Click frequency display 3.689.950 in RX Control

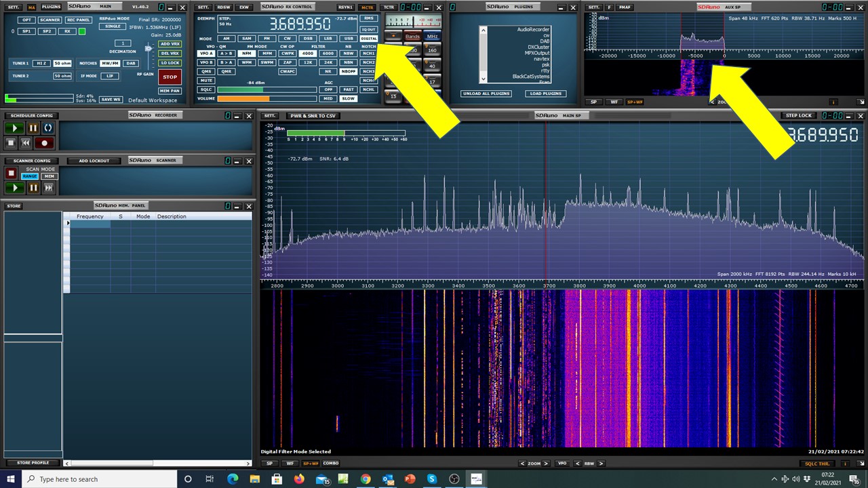click(x=300, y=24)
